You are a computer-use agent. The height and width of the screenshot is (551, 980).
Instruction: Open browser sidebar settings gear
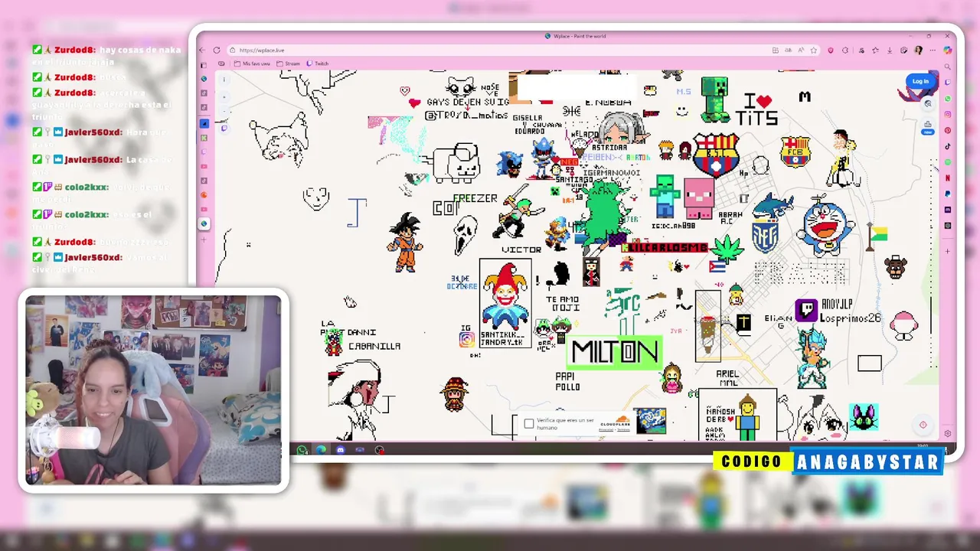948,434
